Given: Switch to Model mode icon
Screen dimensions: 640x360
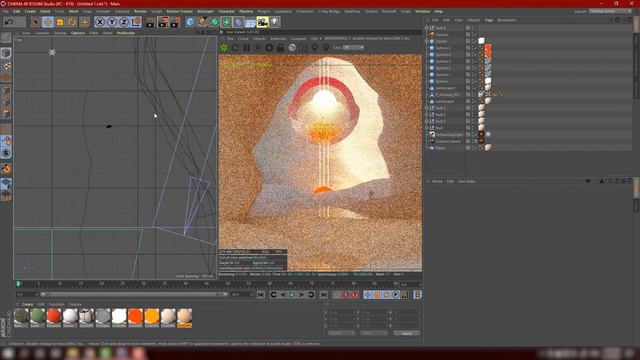Looking at the screenshot, I should [6, 53].
